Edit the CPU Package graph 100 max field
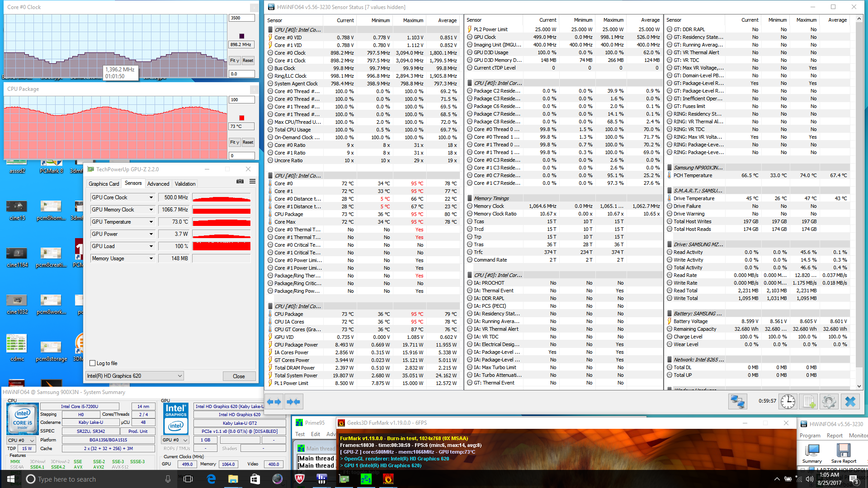The image size is (868, 488). tap(242, 100)
